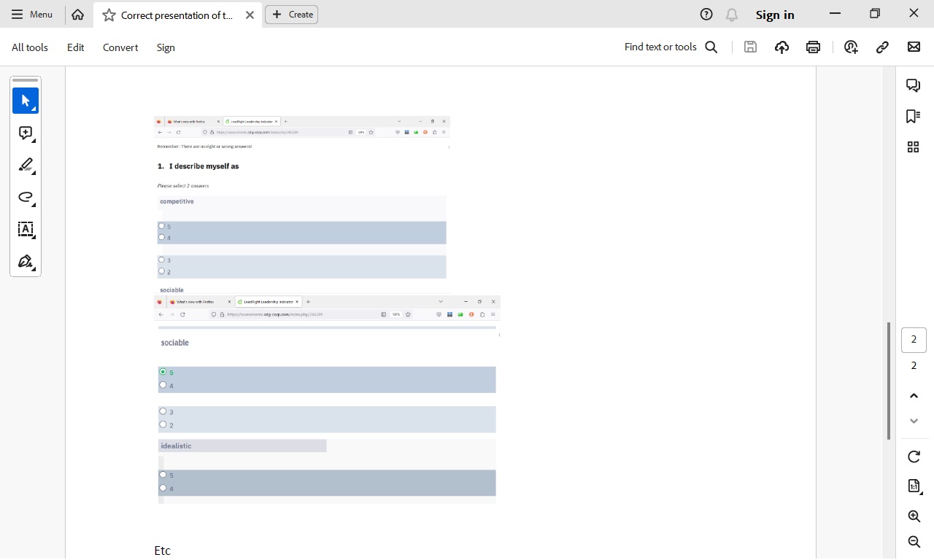The width and height of the screenshot is (934, 560).
Task: Print the document using printer icon
Action: click(813, 47)
